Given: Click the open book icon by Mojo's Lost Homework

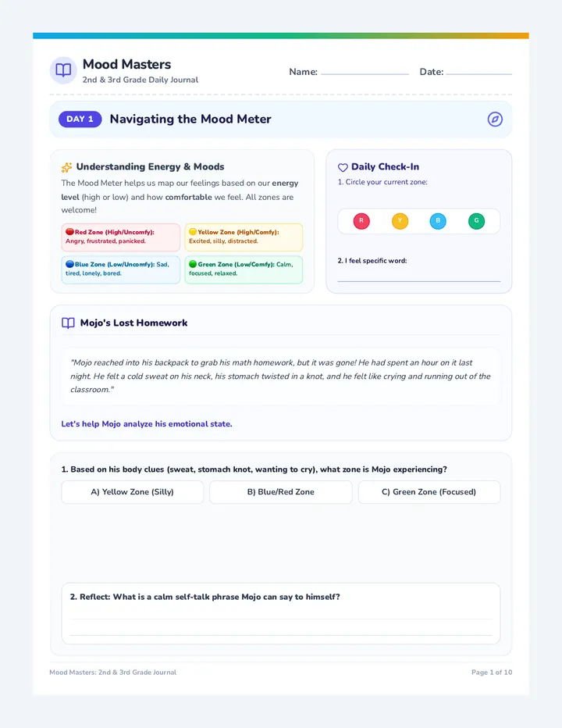Looking at the screenshot, I should pyautogui.click(x=68, y=323).
